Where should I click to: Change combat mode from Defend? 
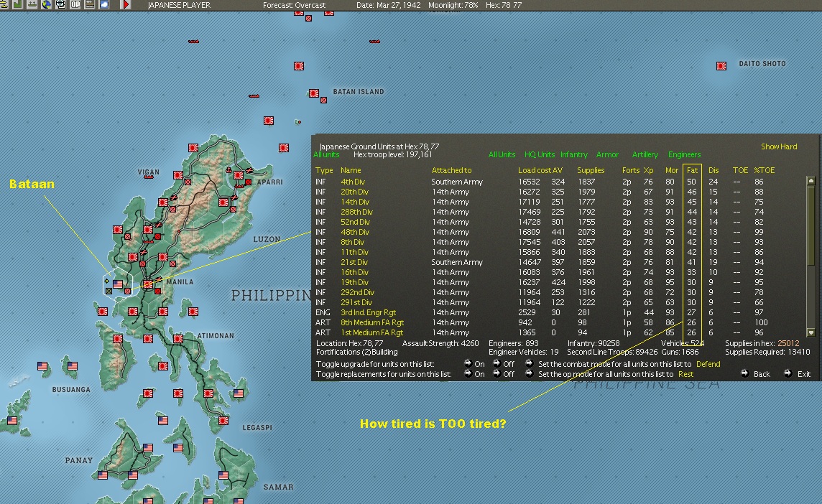point(708,364)
